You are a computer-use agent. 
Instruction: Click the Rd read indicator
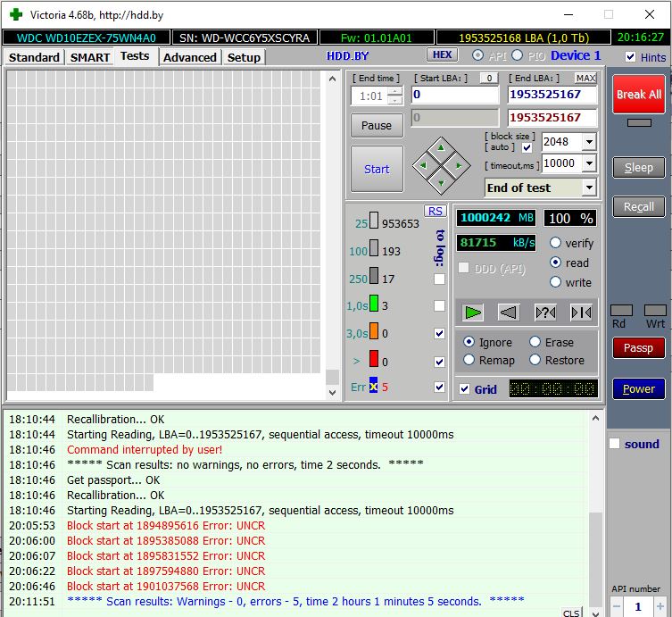click(x=621, y=311)
